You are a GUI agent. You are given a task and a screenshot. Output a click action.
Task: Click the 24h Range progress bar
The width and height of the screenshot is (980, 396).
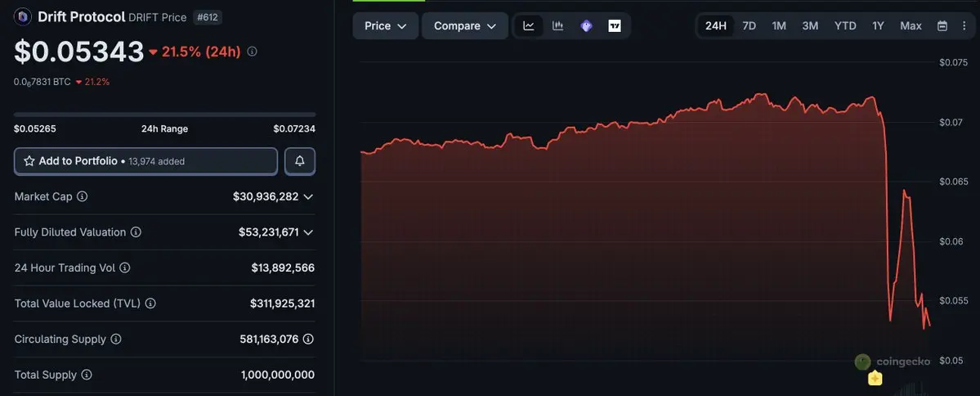pyautogui.click(x=164, y=115)
